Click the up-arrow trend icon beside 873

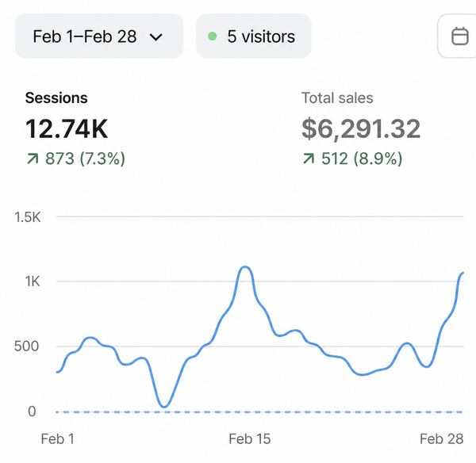[32, 159]
